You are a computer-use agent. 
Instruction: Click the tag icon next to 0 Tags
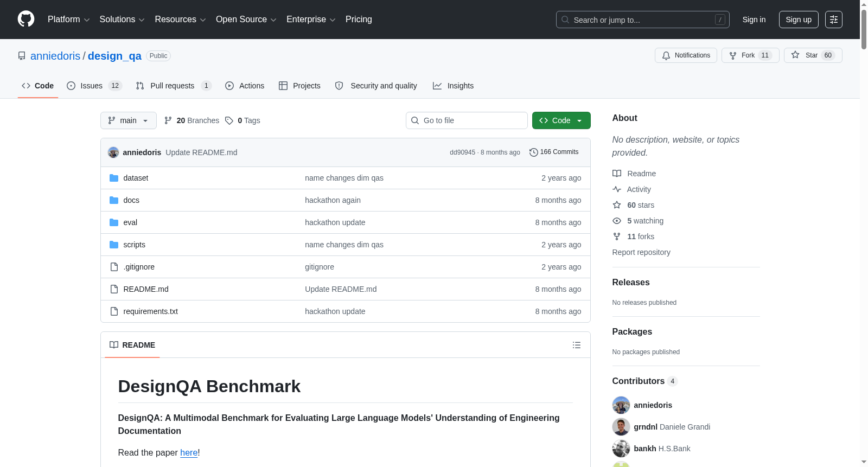coord(229,120)
